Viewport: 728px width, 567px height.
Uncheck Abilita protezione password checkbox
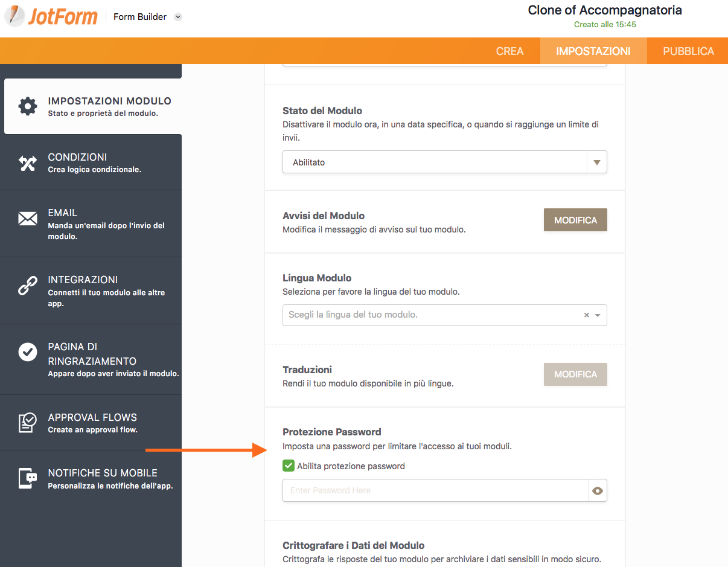pos(289,466)
